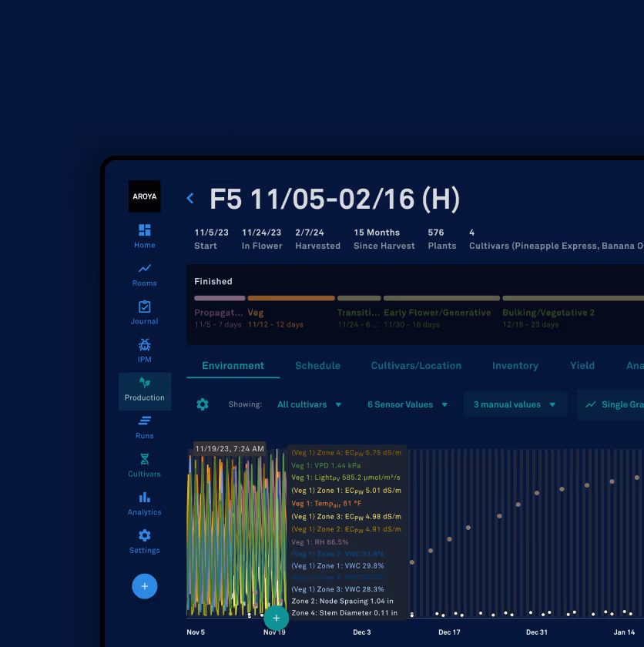Viewport: 644px width, 647px height.
Task: Click Zone 2: Node Spacing 1.04 in
Action: (x=343, y=602)
